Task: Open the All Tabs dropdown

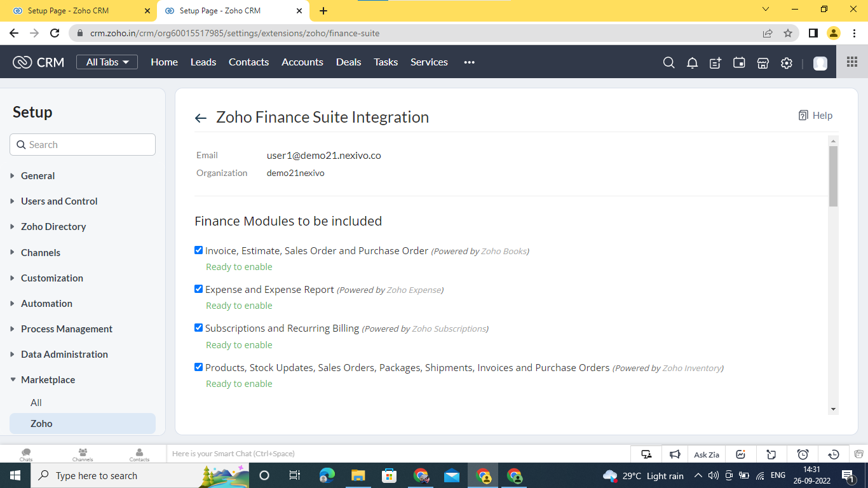Action: (107, 62)
